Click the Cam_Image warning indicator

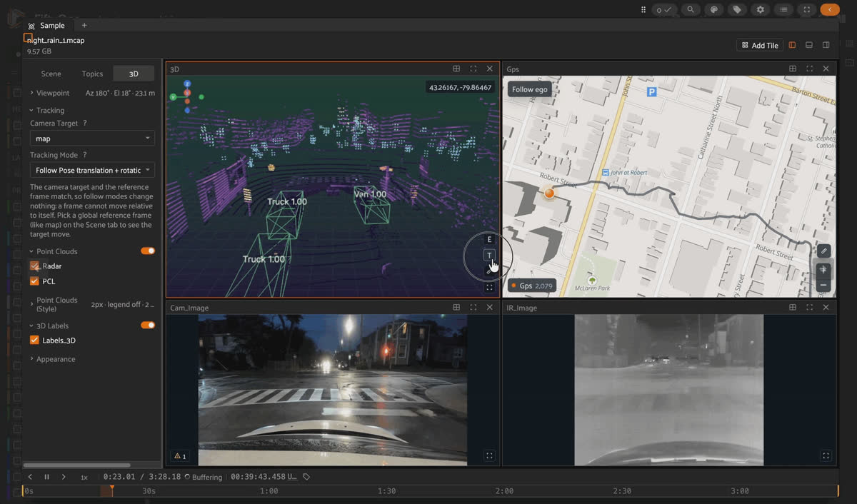(x=180, y=456)
